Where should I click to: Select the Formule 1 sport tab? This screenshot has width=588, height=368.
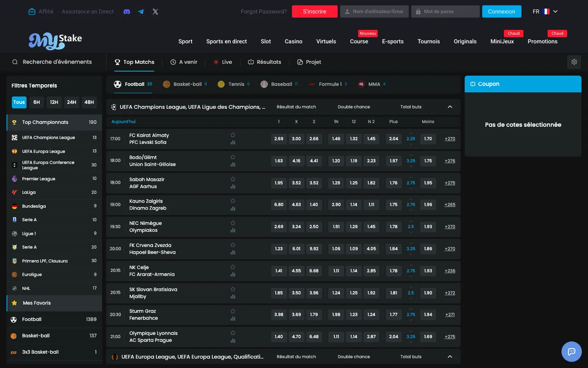[x=328, y=84]
